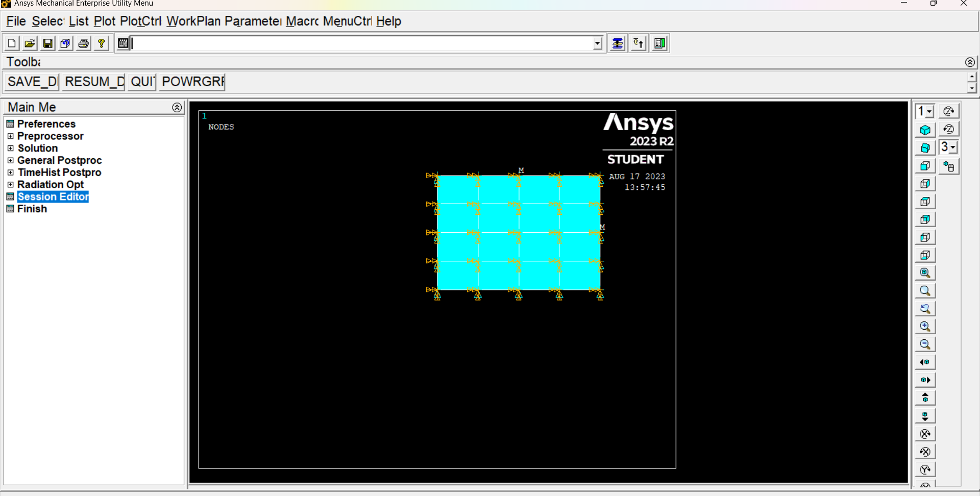
Task: Open Help via question mark icon
Action: pyautogui.click(x=101, y=43)
